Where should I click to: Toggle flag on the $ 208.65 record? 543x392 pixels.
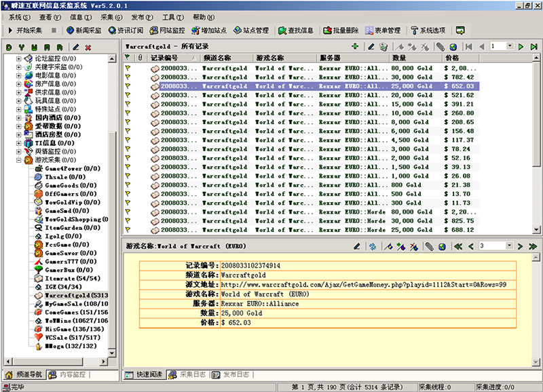point(128,122)
